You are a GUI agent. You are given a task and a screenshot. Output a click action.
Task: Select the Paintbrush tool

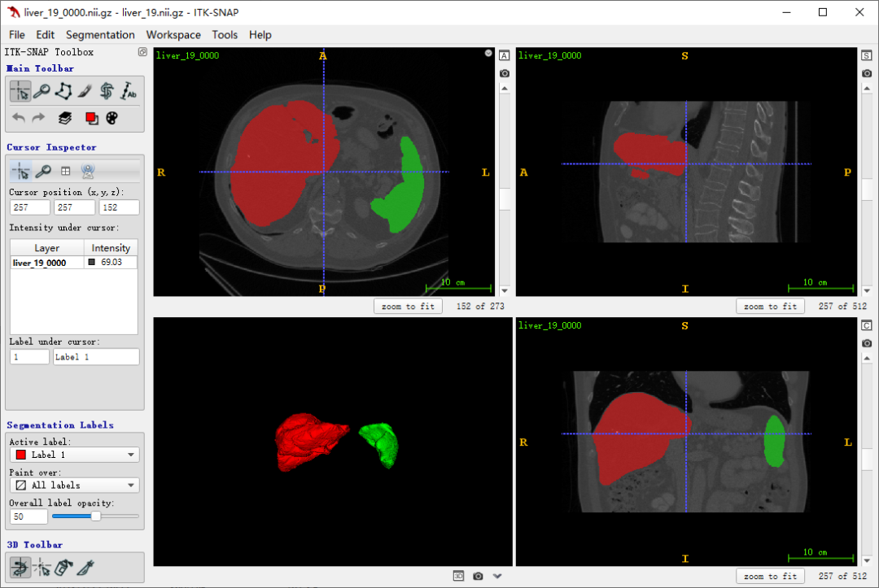click(x=85, y=91)
